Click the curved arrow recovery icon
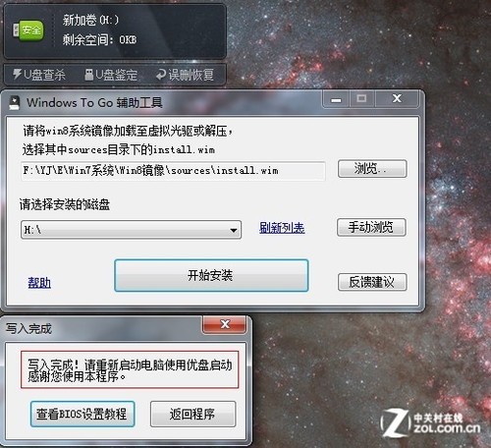This screenshot has height=448, width=491. 161,75
